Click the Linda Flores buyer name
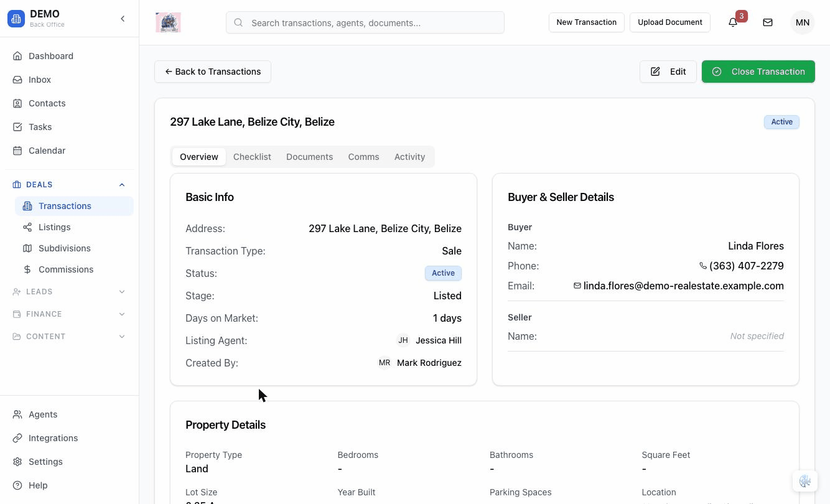Screen dimensions: 830x504 pos(756,246)
